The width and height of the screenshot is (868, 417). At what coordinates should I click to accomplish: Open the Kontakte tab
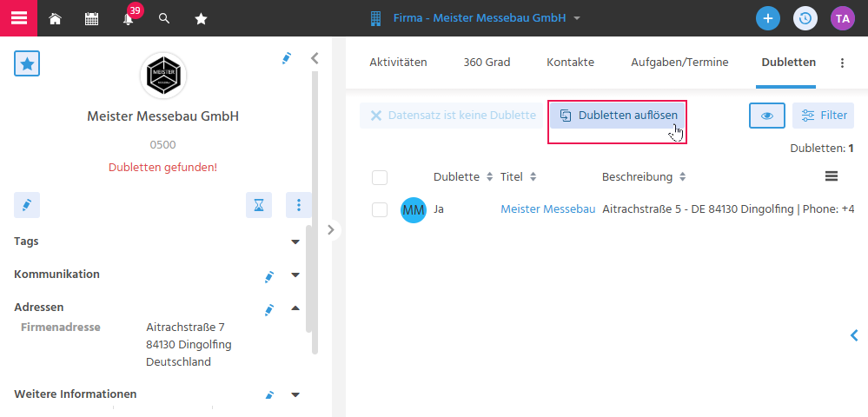click(570, 63)
